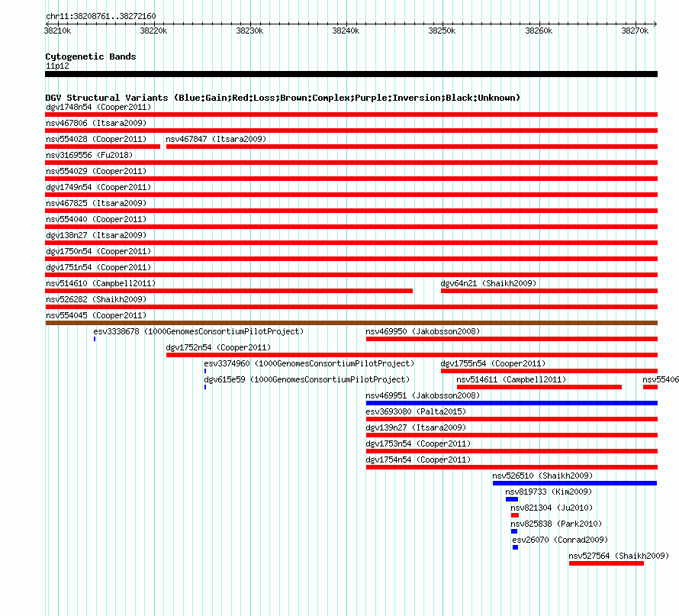Viewport: 679px width, 616px height.
Task: Click dgv1750n54 (Cooper2011) label
Action: point(98,251)
